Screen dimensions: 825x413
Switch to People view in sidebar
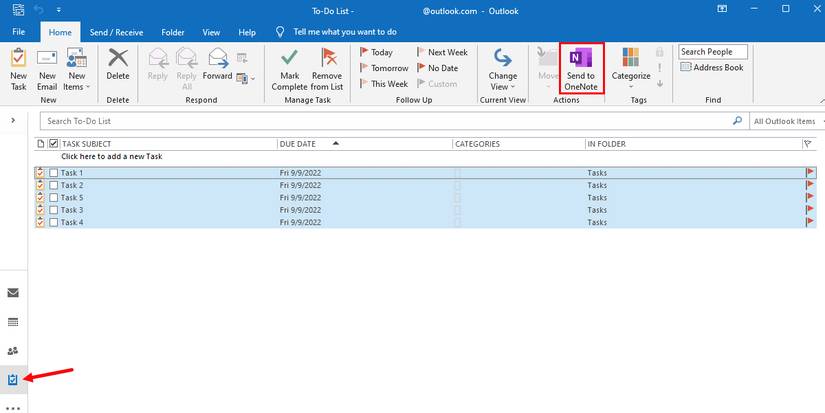(13, 351)
